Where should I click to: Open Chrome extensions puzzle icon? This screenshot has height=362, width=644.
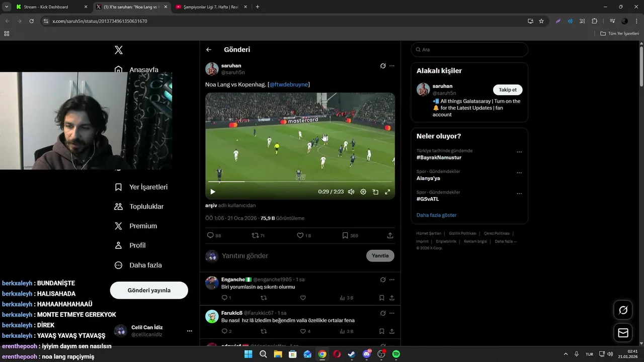pos(594,21)
